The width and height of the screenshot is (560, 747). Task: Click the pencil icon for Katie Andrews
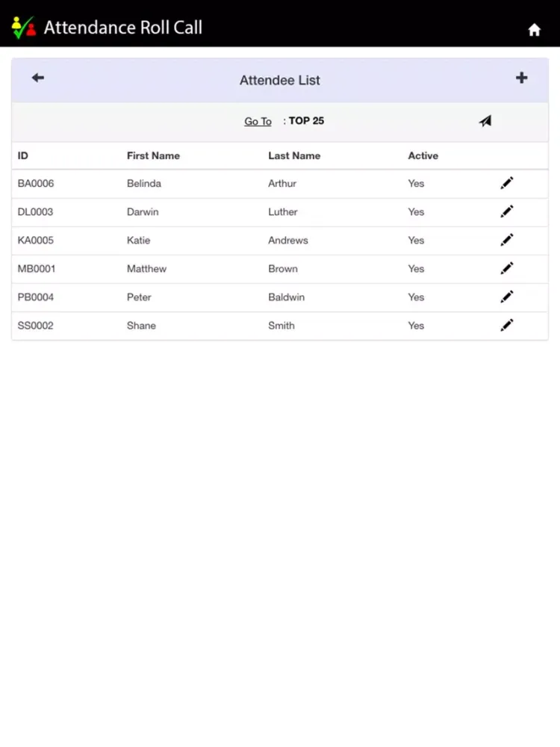(507, 240)
